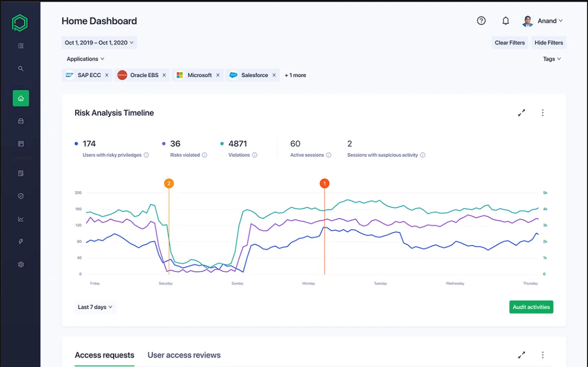Expand the Risk Analysis Timeline panel
Image resolution: width=588 pixels, height=367 pixels.
point(521,113)
